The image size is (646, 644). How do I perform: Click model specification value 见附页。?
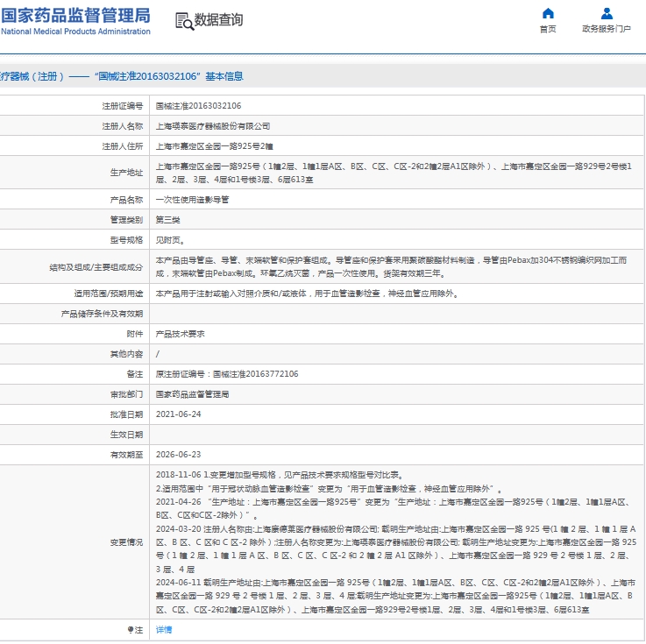[x=170, y=240]
